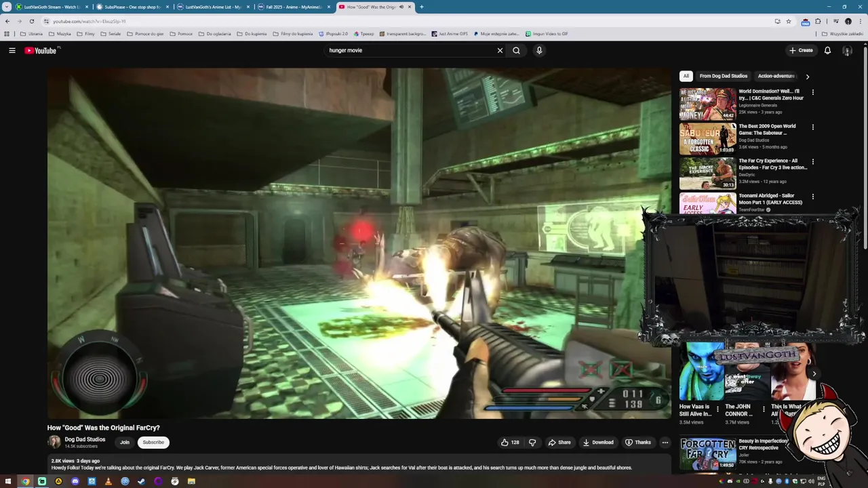The height and width of the screenshot is (488, 868).
Task: Open the Filmy bookmarks folder
Action: [x=85, y=33]
